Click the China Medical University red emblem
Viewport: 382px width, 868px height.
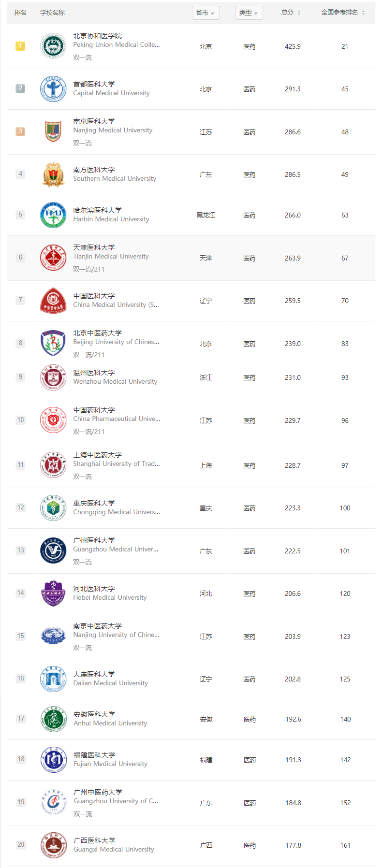click(53, 301)
